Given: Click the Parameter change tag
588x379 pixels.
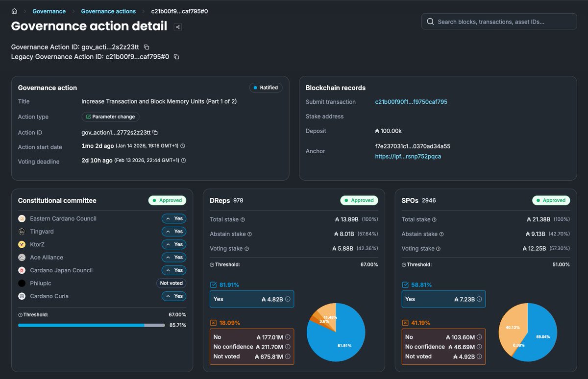Looking at the screenshot, I should tap(110, 117).
